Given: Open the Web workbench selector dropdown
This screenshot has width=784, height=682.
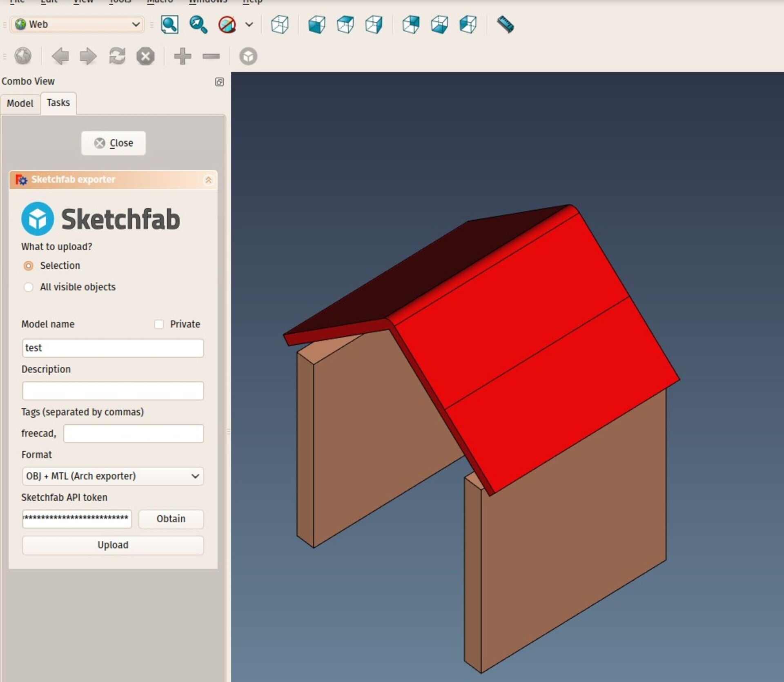Looking at the screenshot, I should [78, 25].
